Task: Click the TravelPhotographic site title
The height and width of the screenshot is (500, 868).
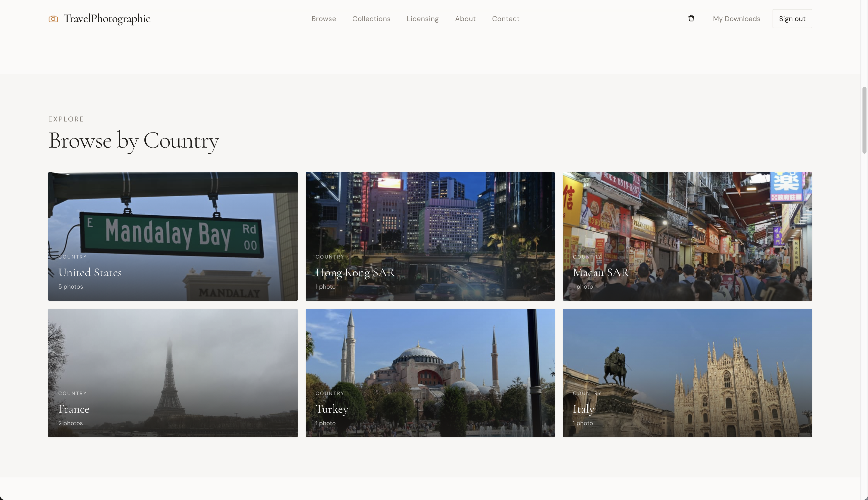Action: pos(107,19)
